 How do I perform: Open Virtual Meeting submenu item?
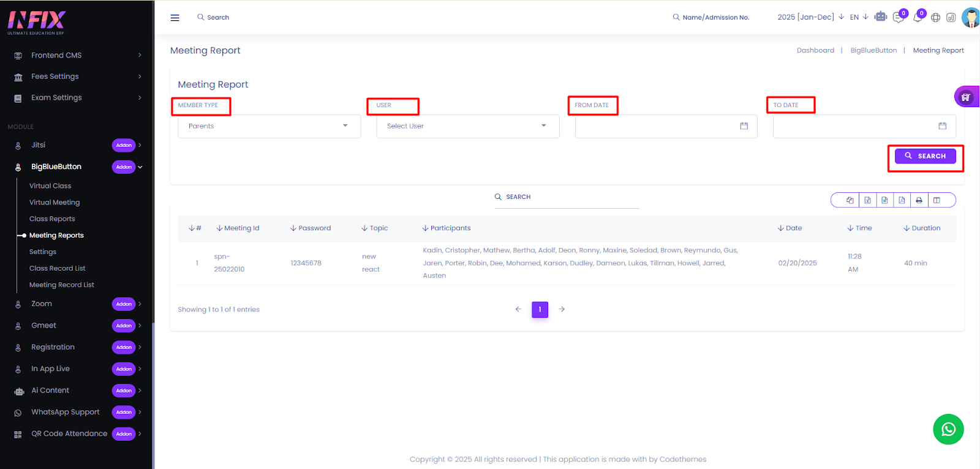(55, 202)
